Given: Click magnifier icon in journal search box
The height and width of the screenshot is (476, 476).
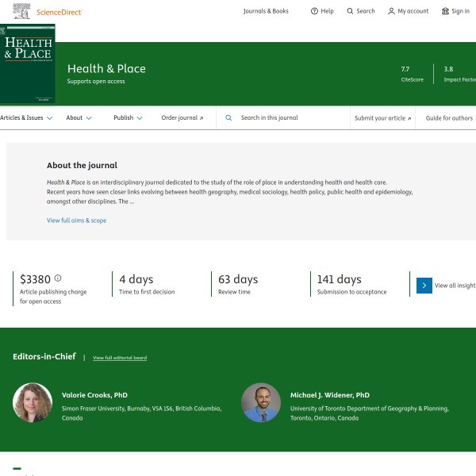Looking at the screenshot, I should 228,118.
